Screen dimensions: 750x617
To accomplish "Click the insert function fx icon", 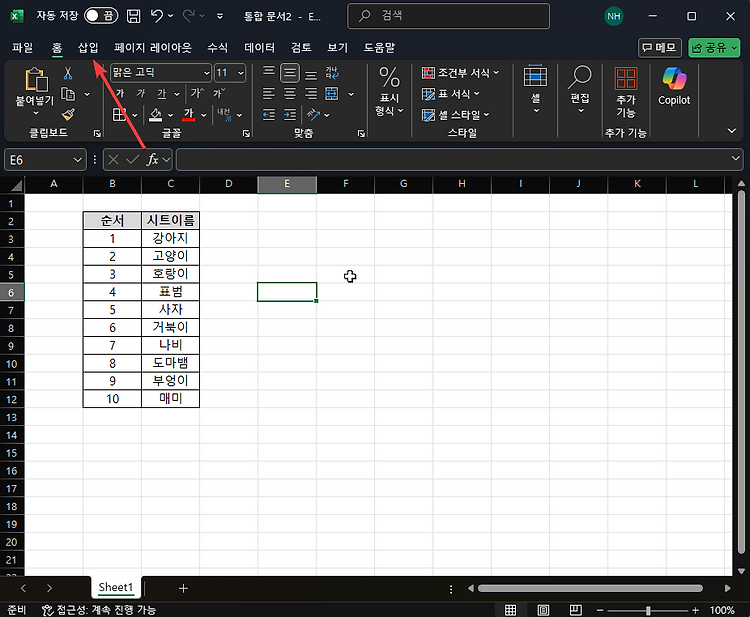I will click(x=153, y=159).
